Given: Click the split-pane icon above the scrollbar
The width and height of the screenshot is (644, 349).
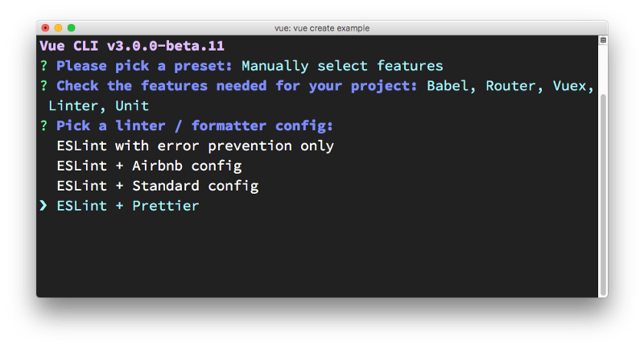Looking at the screenshot, I should pos(603,39).
